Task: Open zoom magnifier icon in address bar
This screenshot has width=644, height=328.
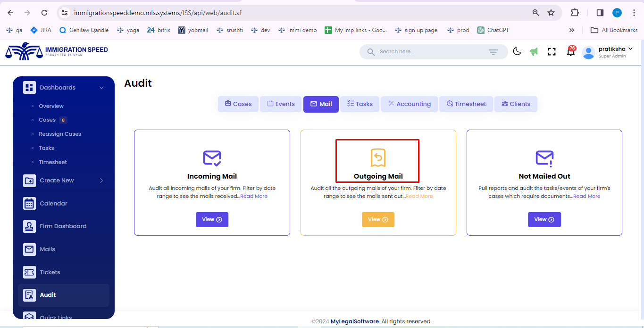Action: (536, 13)
